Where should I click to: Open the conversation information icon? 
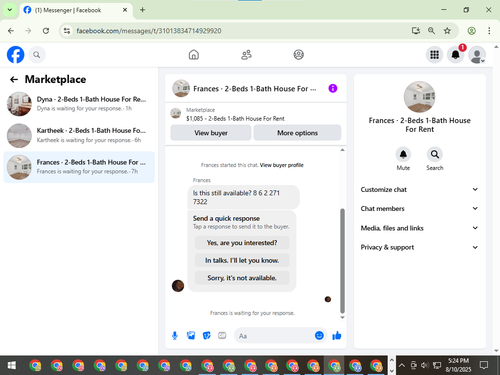(333, 88)
